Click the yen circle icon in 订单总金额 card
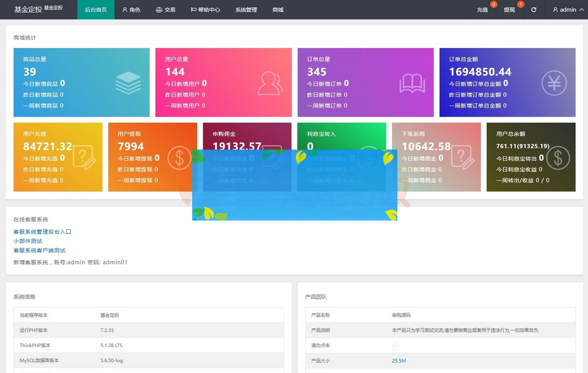 [554, 83]
